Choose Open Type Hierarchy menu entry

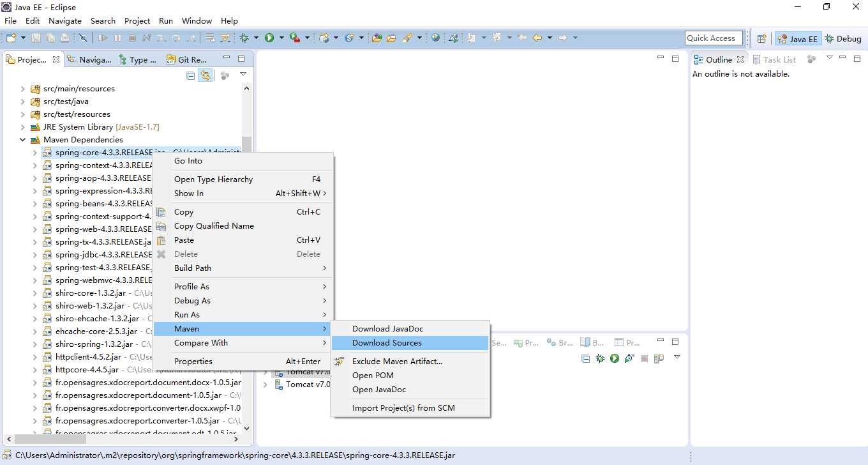243,179
